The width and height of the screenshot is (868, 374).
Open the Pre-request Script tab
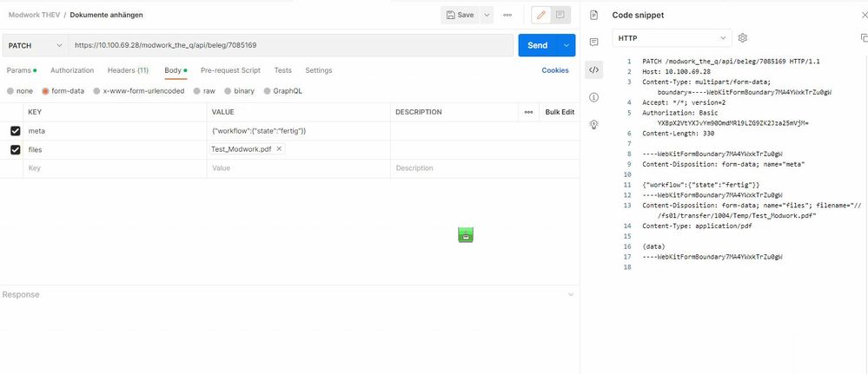pos(230,70)
